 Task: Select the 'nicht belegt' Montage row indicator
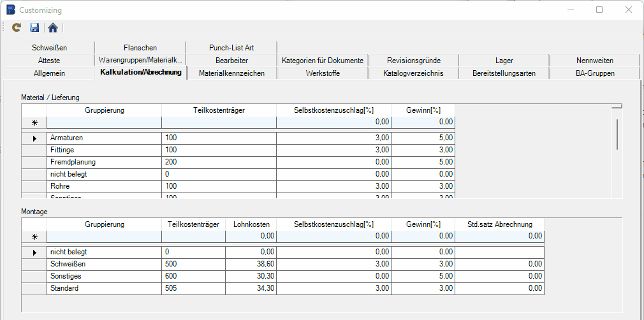click(34, 252)
